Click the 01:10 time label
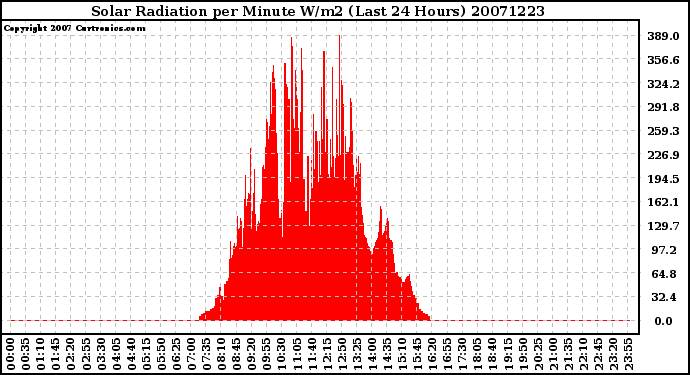 tap(40, 354)
